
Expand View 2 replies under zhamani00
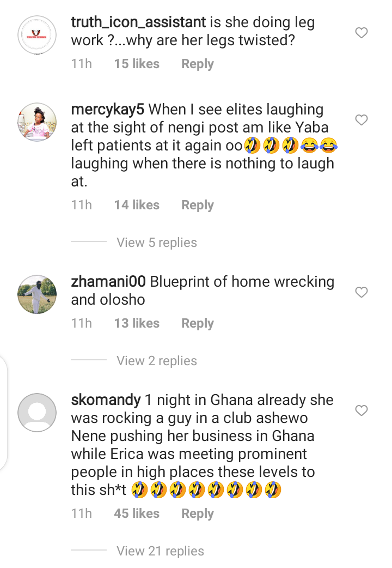(x=157, y=361)
